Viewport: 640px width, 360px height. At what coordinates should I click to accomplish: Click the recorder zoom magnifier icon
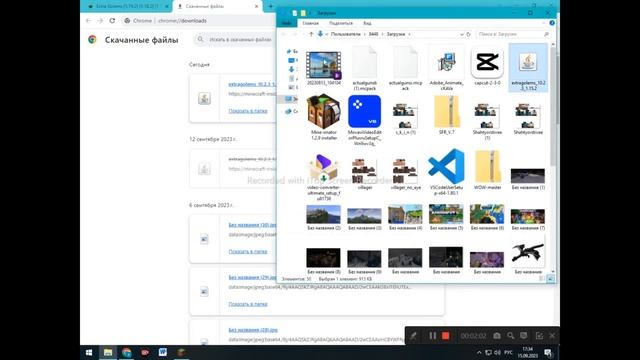coord(511,336)
